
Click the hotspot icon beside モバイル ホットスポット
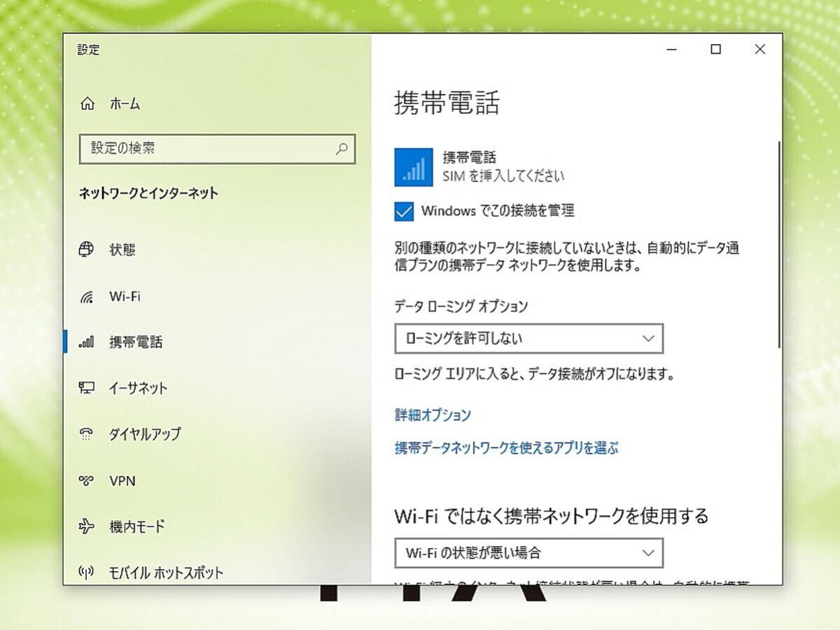pos(86,573)
